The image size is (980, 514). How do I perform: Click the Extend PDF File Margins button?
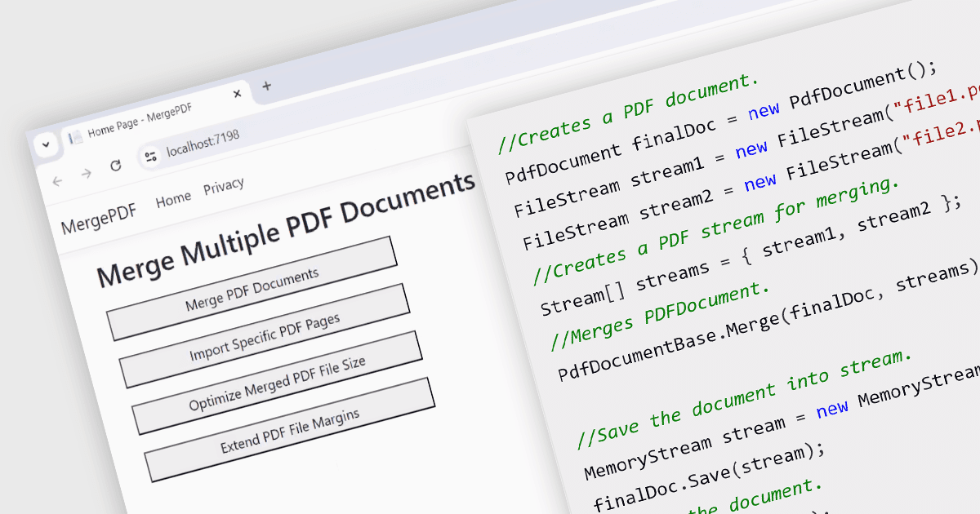[289, 429]
